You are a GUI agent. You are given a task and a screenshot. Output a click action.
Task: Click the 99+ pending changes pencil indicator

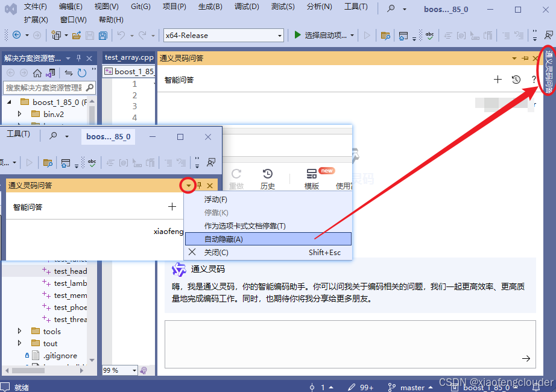coord(361,387)
